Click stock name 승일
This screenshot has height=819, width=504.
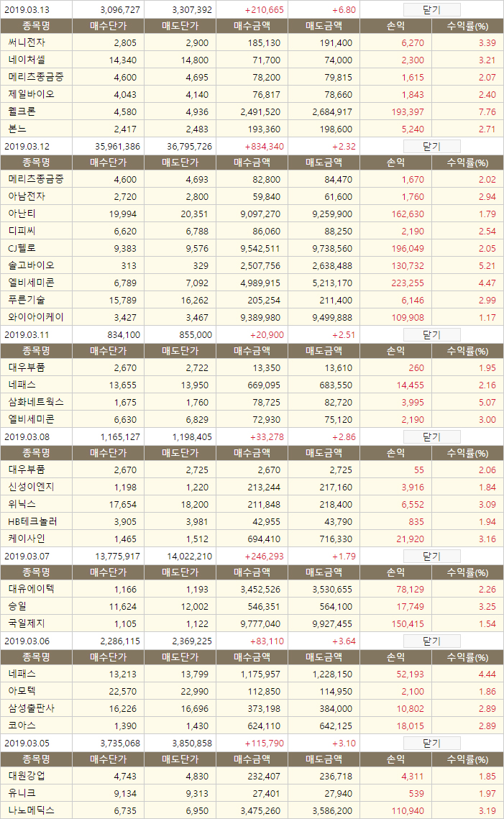pos(17,606)
